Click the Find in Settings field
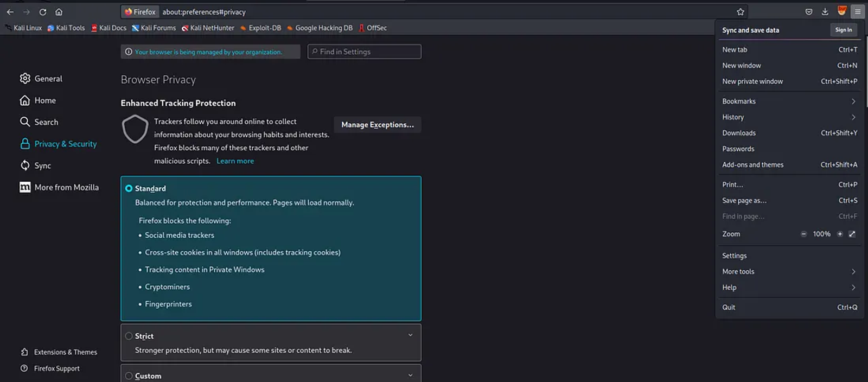 (365, 52)
